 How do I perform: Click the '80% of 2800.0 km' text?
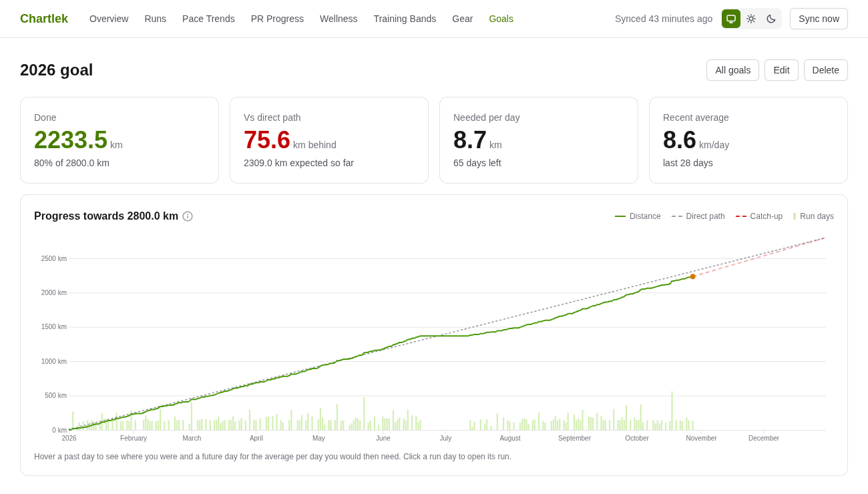tap(71, 163)
